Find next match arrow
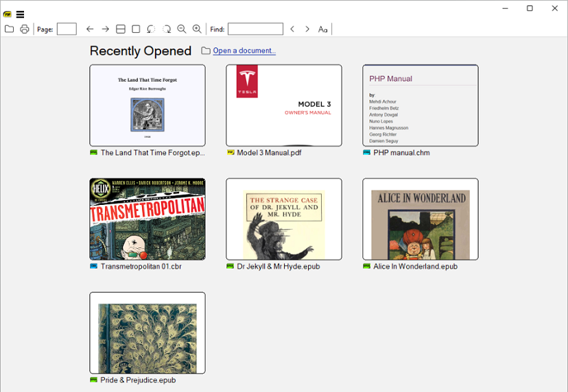568x392 pixels. tap(307, 29)
